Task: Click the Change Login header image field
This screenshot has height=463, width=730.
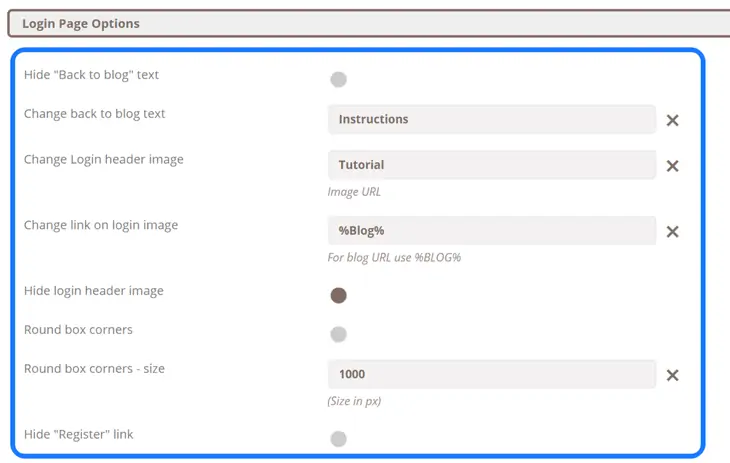Action: 491,165
